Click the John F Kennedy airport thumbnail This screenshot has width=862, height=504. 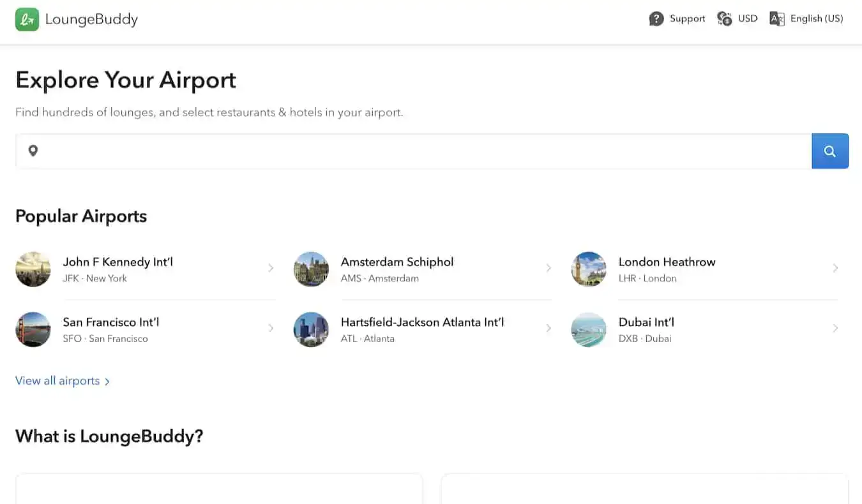tap(33, 269)
